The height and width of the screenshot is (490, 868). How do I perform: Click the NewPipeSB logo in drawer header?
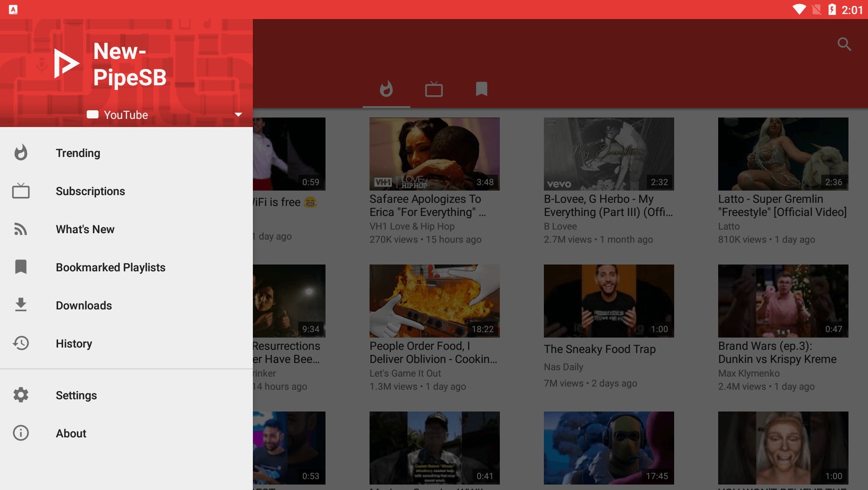(67, 64)
